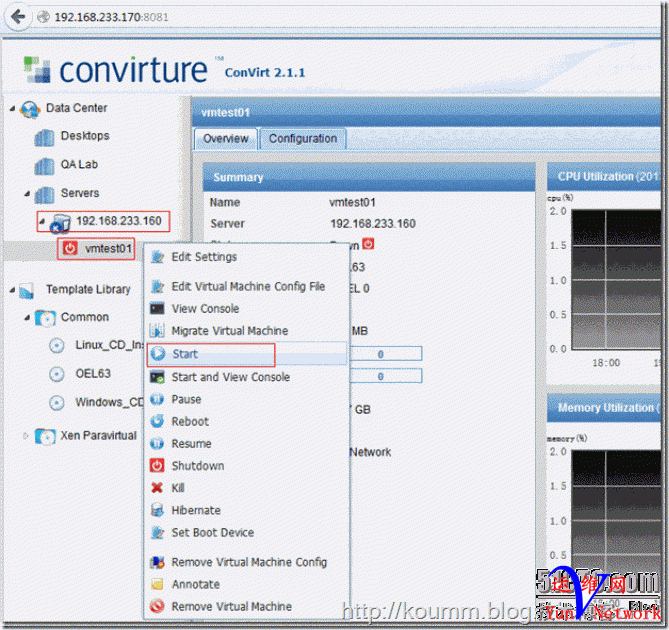Click the Common template group icon
This screenshot has width=669, height=630.
coord(45,318)
